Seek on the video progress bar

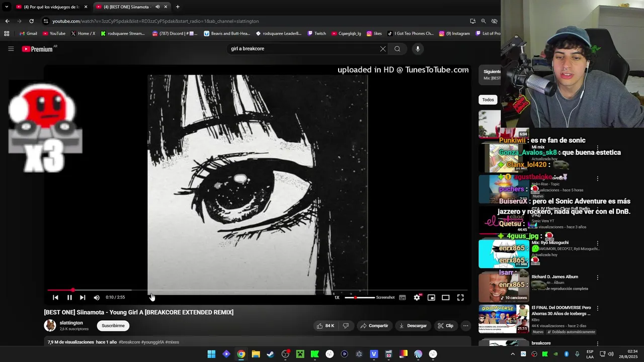point(258,290)
